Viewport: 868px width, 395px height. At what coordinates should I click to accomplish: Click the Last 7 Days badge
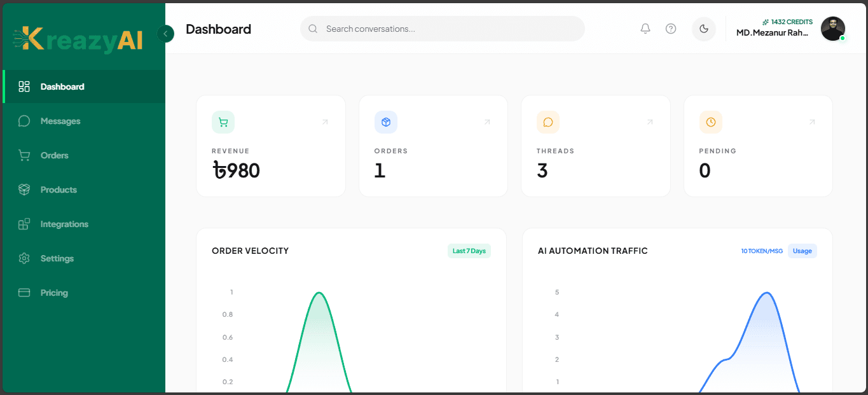469,251
